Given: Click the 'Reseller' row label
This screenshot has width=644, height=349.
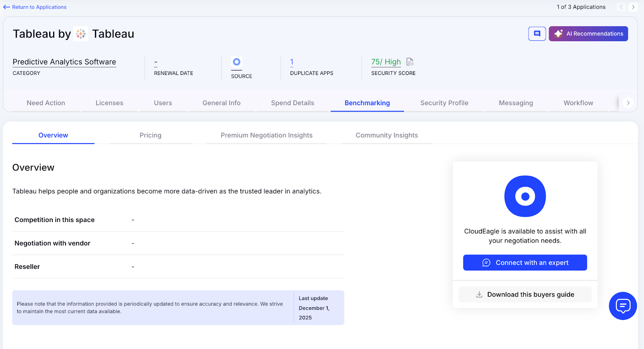Looking at the screenshot, I should (x=27, y=267).
